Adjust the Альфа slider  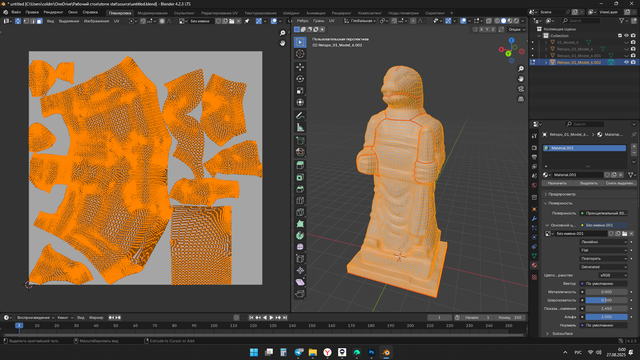coord(607,317)
